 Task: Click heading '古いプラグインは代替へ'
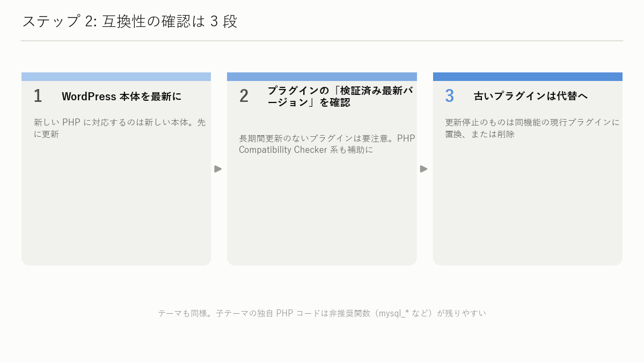pos(531,97)
